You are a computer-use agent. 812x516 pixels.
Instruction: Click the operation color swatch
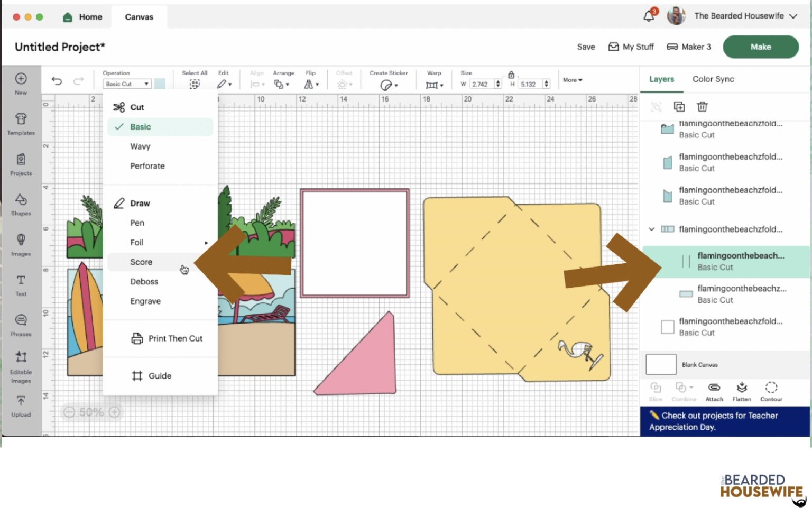[160, 84]
